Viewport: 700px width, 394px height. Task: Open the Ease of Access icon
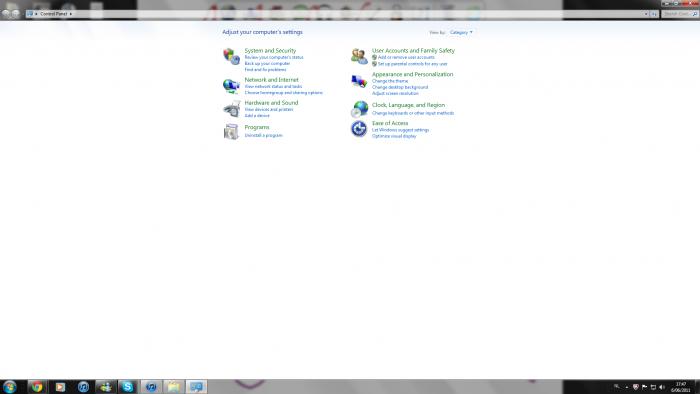pyautogui.click(x=359, y=129)
